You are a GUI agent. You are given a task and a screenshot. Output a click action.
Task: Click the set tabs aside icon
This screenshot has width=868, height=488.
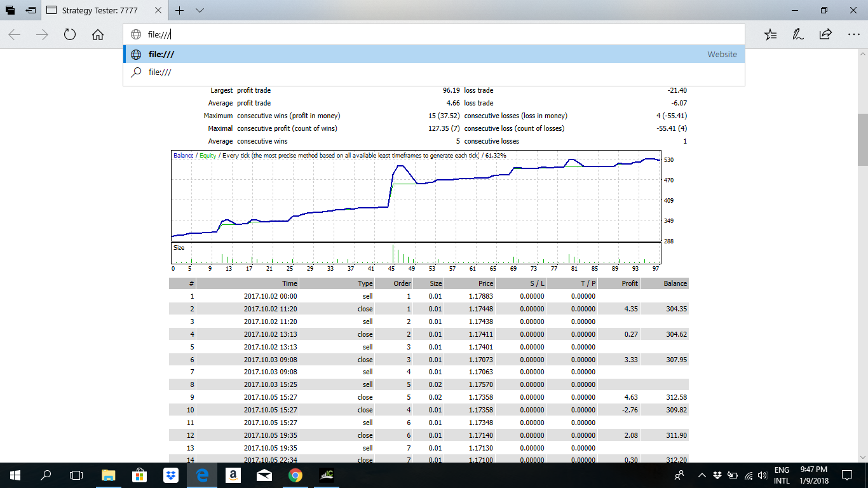pyautogui.click(x=31, y=10)
